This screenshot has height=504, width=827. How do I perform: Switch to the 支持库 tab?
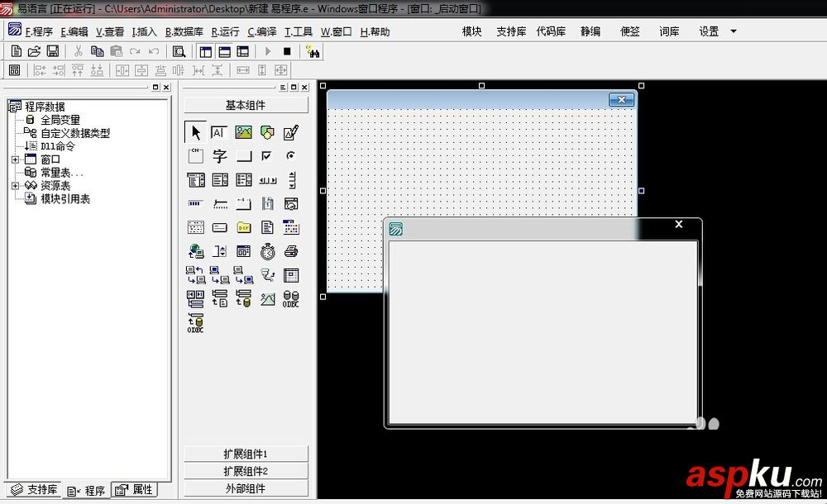tap(35, 490)
